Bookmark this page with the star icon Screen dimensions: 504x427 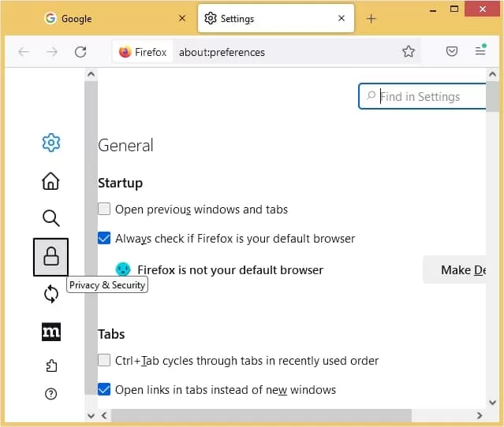click(409, 51)
